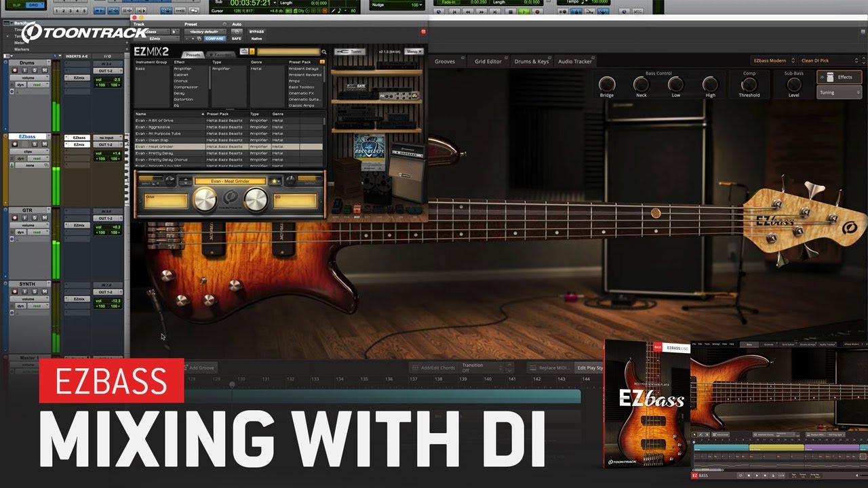The image size is (868, 488).
Task: Adjust the EQ knob in EZmix
Action: point(256,199)
